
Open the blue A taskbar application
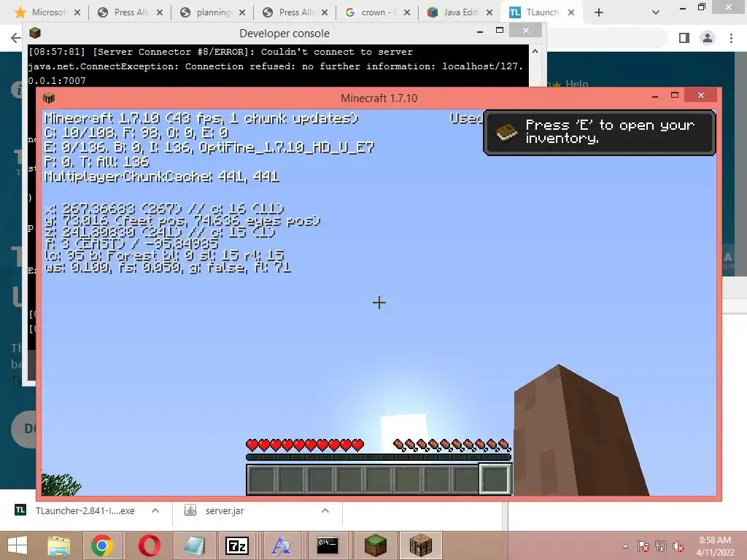tap(281, 545)
